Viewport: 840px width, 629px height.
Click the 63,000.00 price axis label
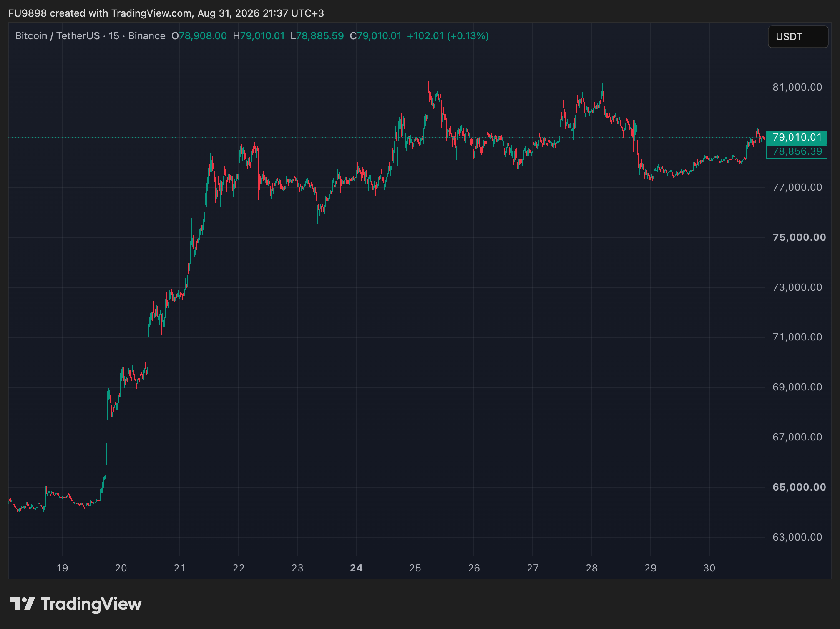[797, 537]
